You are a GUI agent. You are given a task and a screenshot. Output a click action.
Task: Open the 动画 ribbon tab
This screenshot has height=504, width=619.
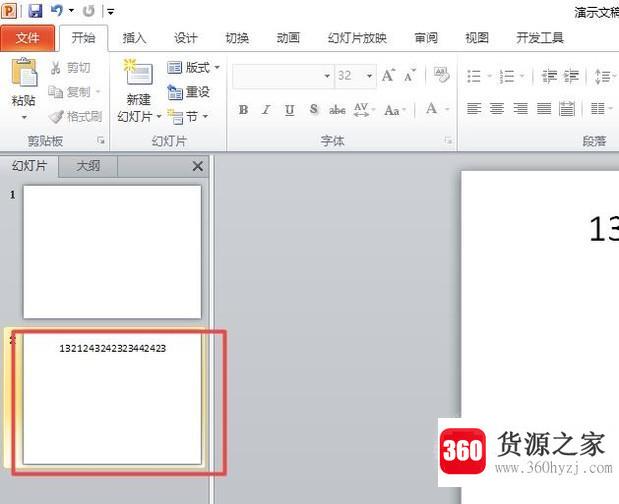[288, 38]
